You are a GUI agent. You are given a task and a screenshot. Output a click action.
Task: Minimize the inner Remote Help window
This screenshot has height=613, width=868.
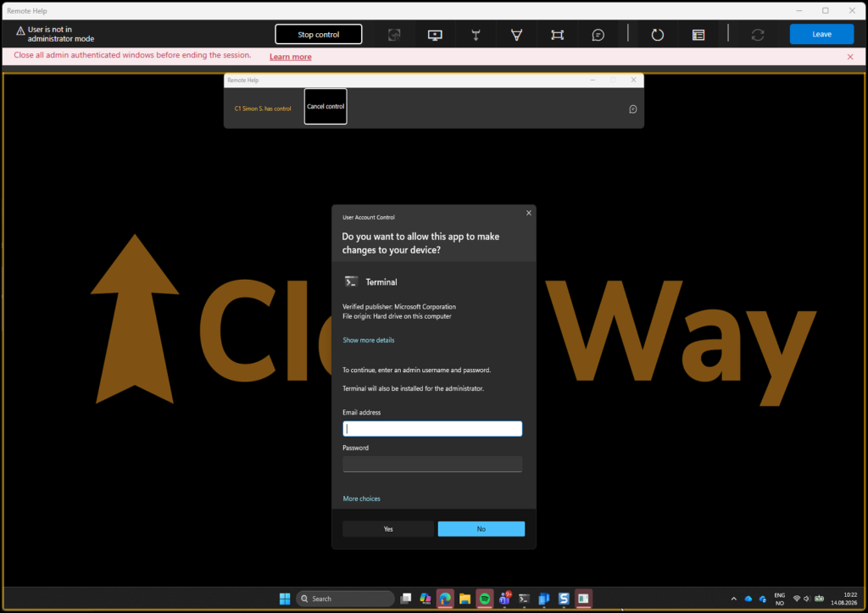point(593,80)
